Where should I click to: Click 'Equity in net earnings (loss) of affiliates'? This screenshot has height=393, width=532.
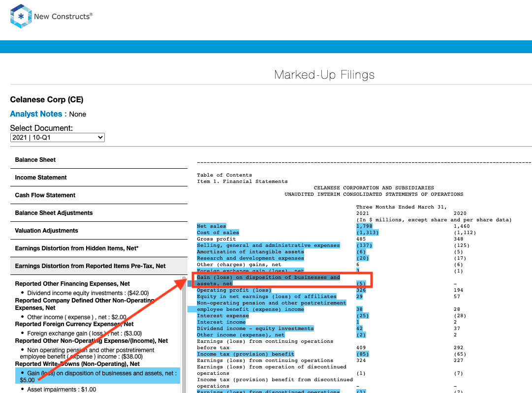pyautogui.click(x=267, y=297)
